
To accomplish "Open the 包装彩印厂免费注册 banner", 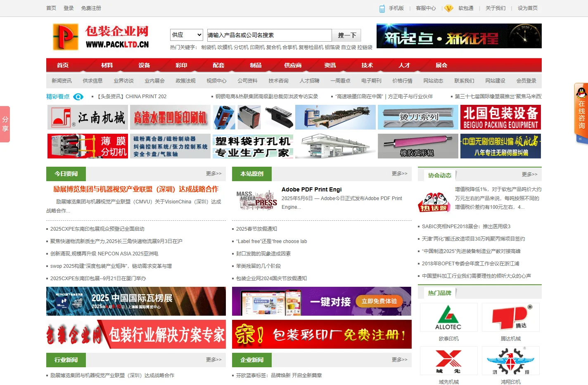I will tap(322, 334).
